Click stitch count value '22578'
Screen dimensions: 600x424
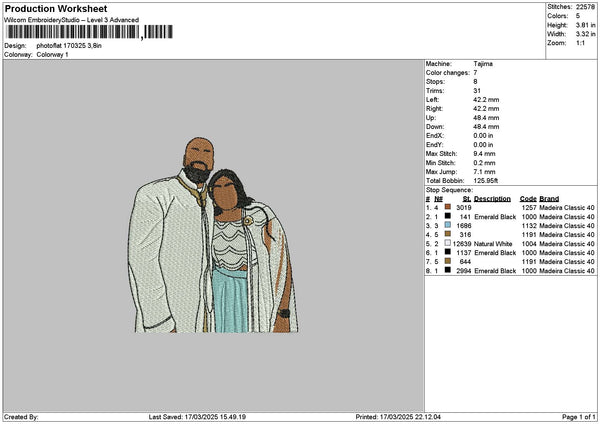pyautogui.click(x=585, y=7)
